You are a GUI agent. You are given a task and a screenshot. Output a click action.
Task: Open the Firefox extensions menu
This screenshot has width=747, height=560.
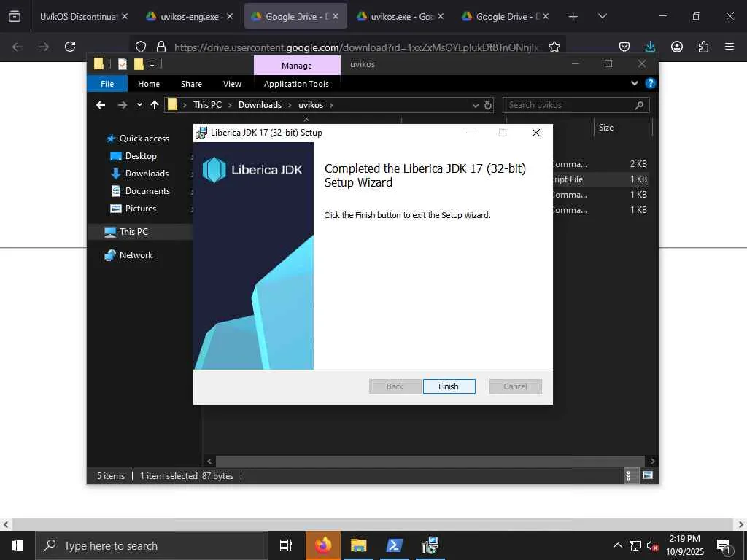pos(703,47)
